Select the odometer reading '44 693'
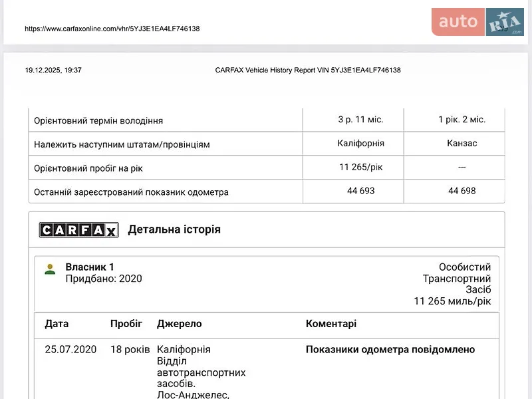 click(x=360, y=191)
